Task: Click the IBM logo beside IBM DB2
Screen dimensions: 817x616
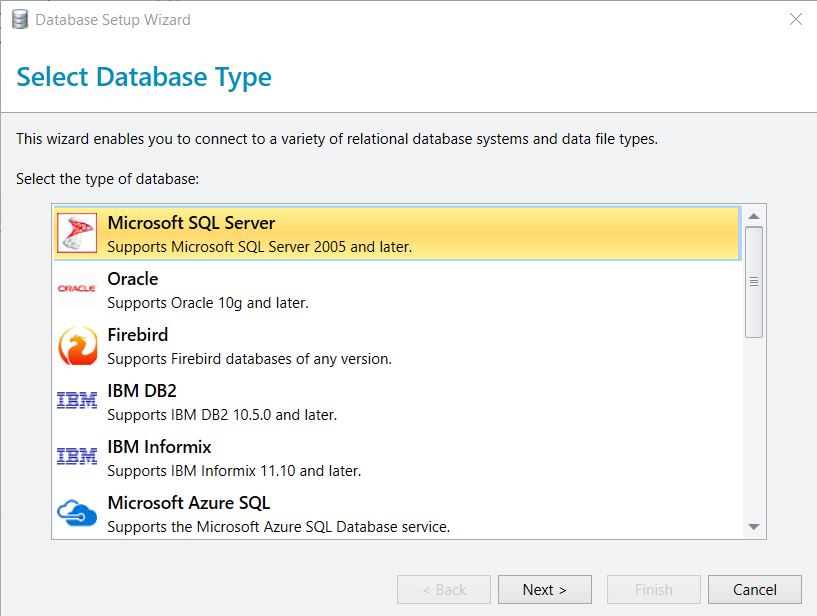Action: click(77, 400)
